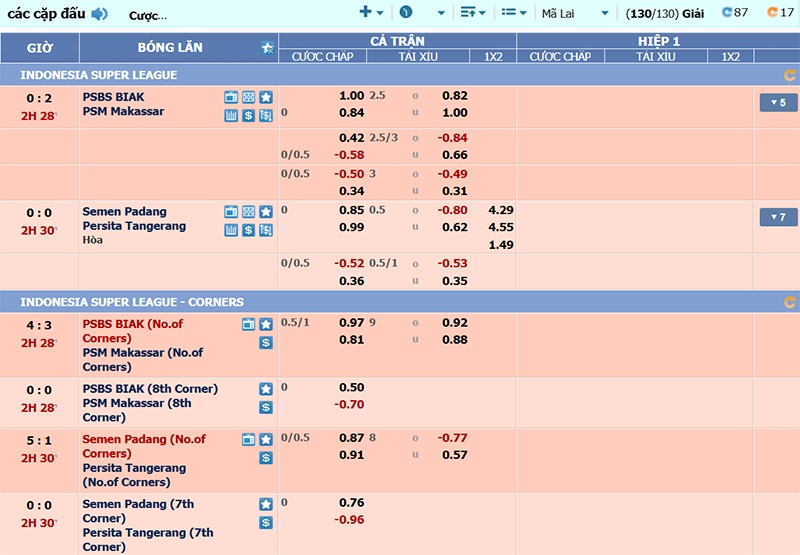Click the dollar icon for Semen Padang match
The width and height of the screenshot is (800, 555).
coord(248,230)
